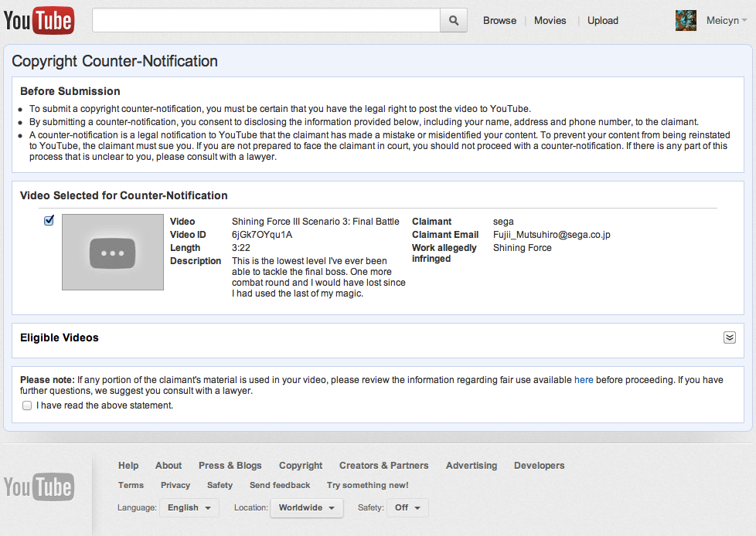Tick 'I have read the above statement'

(27, 405)
